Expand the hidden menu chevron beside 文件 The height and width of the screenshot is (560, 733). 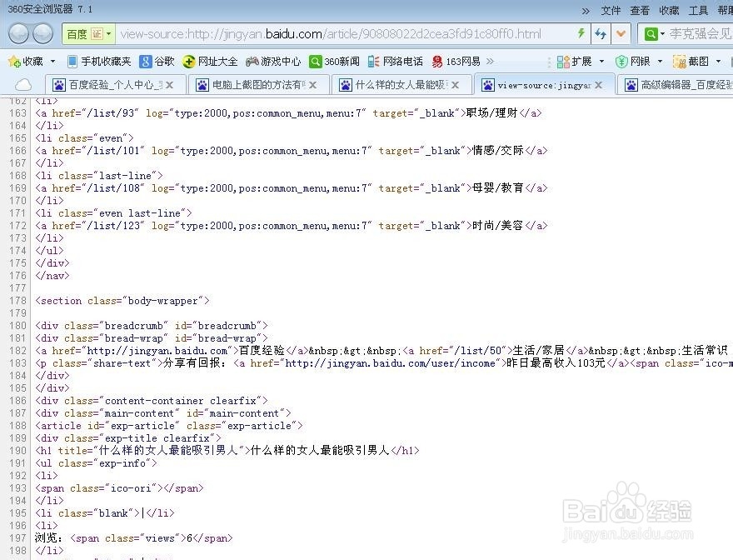(x=586, y=11)
